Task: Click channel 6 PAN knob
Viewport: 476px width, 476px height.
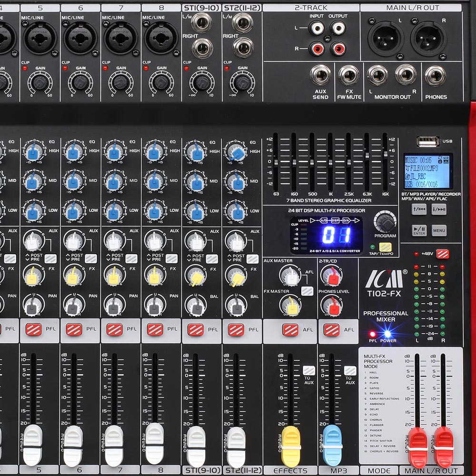Action: [73, 306]
